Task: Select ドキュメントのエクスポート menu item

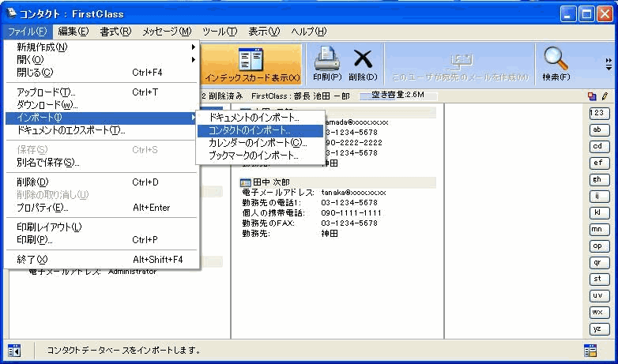Action: coord(71,129)
